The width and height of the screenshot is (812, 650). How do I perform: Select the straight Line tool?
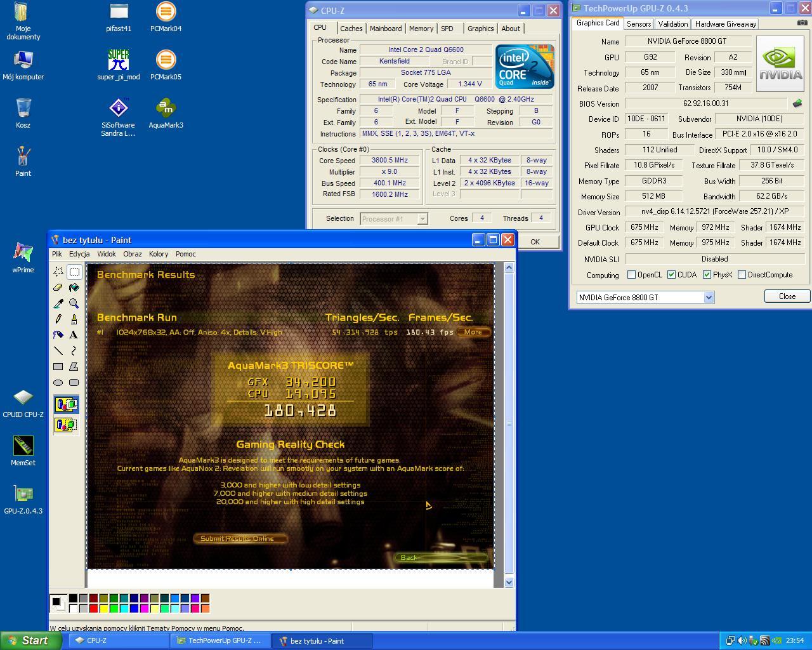pos(58,350)
